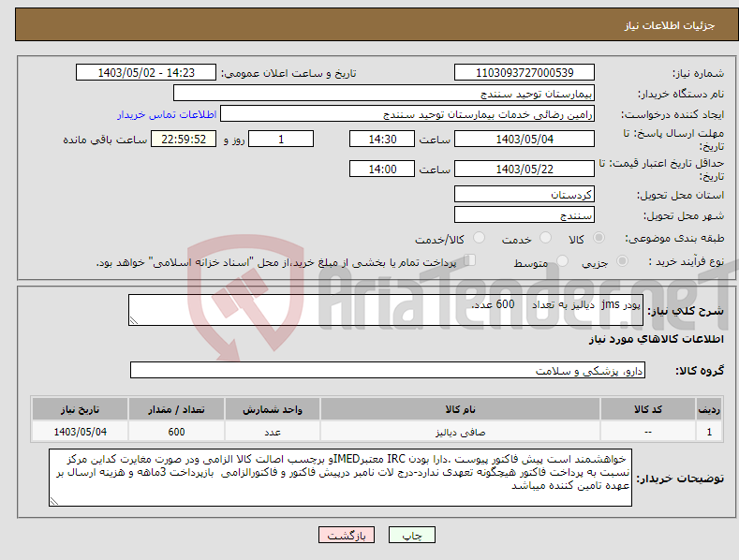The width and height of the screenshot is (739, 560).
Task: Click the remaining time 22:59:52 field
Action: 184,139
